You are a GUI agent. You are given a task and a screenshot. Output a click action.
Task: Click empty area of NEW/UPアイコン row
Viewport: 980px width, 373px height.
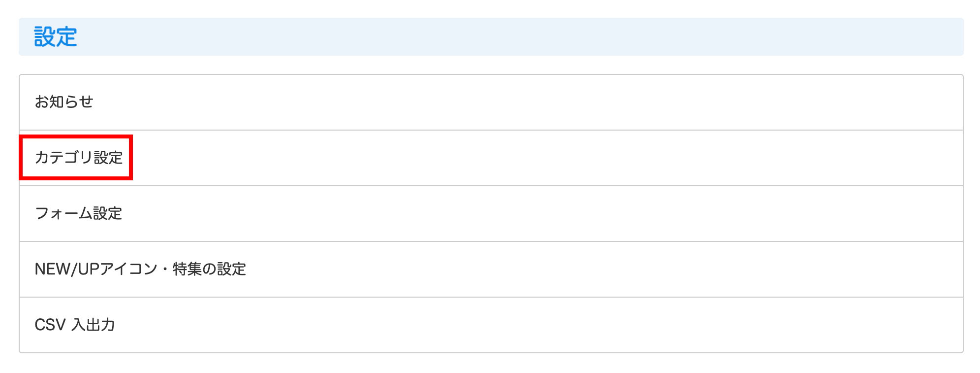coord(541,269)
